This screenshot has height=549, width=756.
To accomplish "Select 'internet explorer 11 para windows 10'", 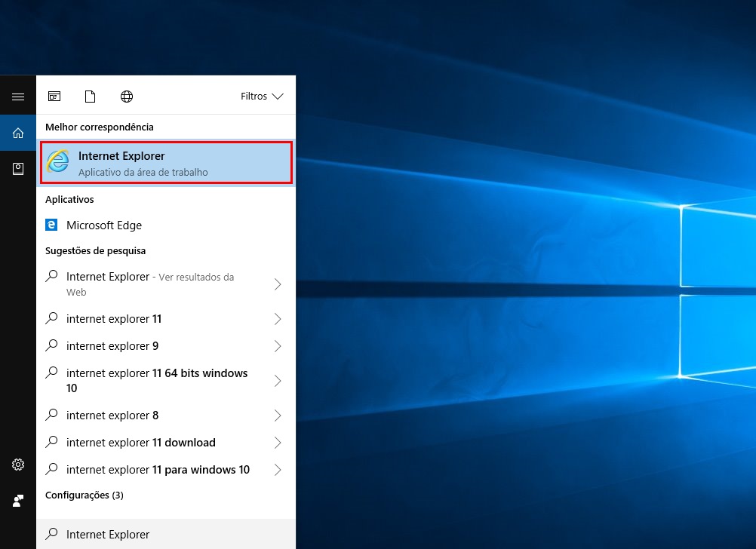I will coord(166,470).
